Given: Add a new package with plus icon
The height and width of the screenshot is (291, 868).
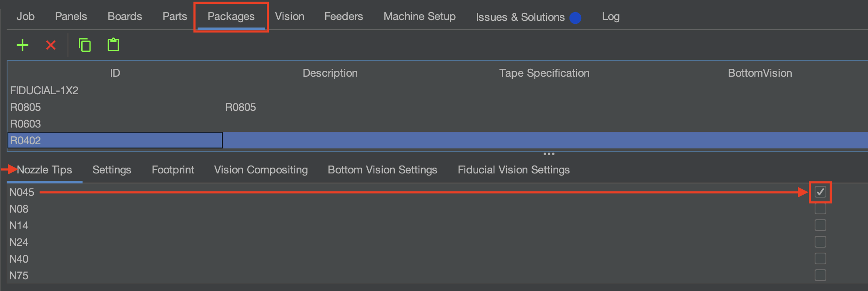Looking at the screenshot, I should 23,45.
